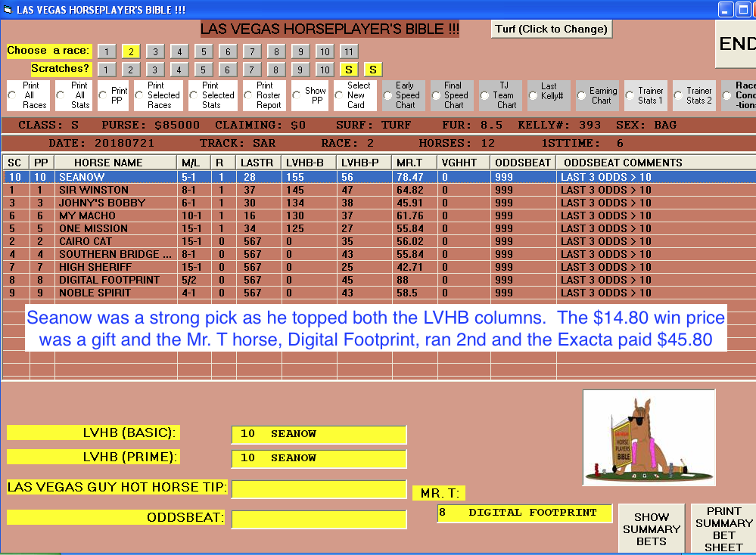Image resolution: width=756 pixels, height=555 pixels.
Task: Click the LVHB-B column header
Action: click(309, 163)
